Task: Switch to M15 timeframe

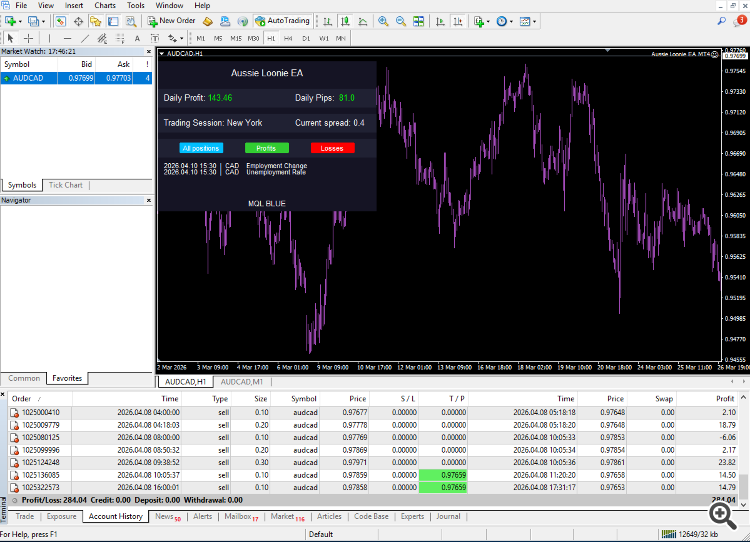Action: pyautogui.click(x=236, y=38)
